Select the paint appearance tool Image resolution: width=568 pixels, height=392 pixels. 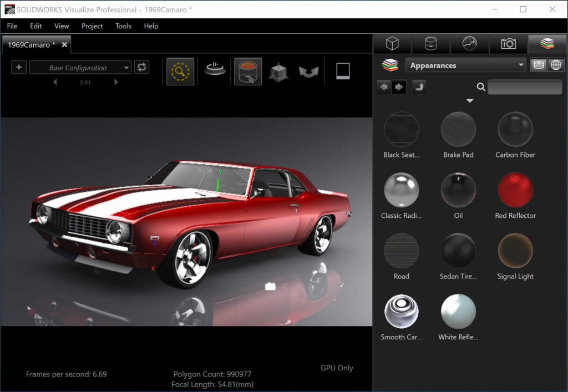[x=248, y=71]
